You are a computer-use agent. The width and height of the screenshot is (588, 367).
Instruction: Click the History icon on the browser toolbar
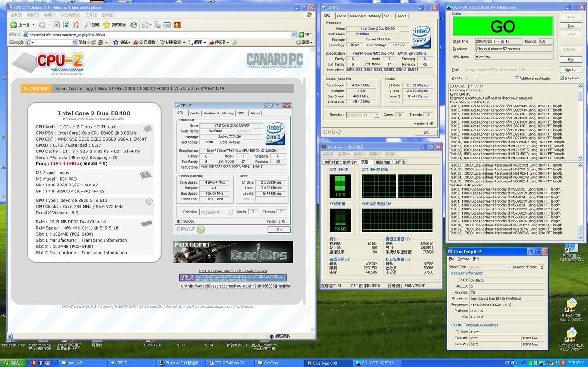[135, 25]
